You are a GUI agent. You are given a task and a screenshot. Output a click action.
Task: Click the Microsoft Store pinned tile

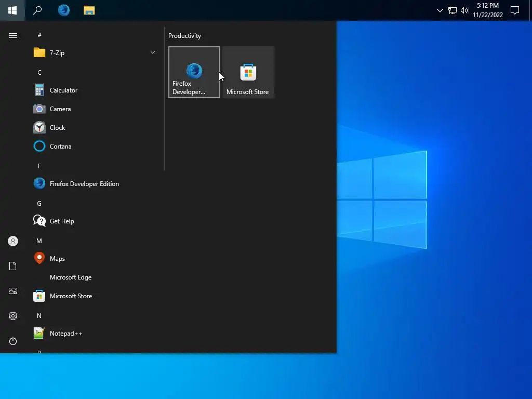[248, 72]
